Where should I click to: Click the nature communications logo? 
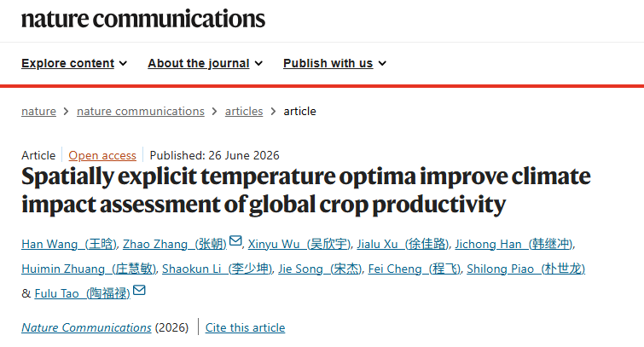pyautogui.click(x=143, y=19)
